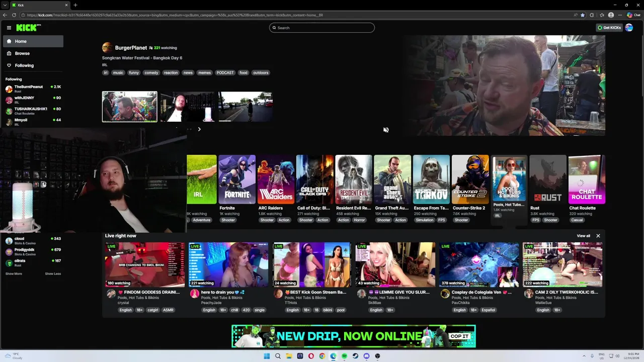644x362 pixels.
Task: Open the browser Chat sidebar button
Action: coord(633,15)
